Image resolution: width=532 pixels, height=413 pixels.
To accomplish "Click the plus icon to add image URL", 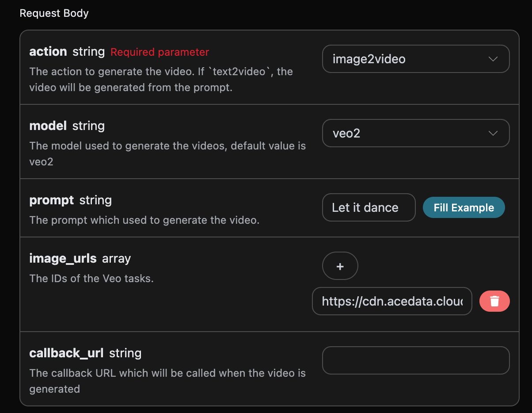I will point(340,266).
